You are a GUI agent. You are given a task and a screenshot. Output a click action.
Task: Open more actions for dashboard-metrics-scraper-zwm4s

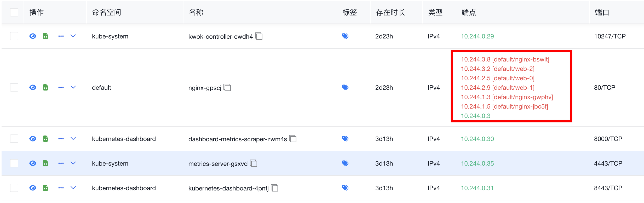(x=61, y=139)
